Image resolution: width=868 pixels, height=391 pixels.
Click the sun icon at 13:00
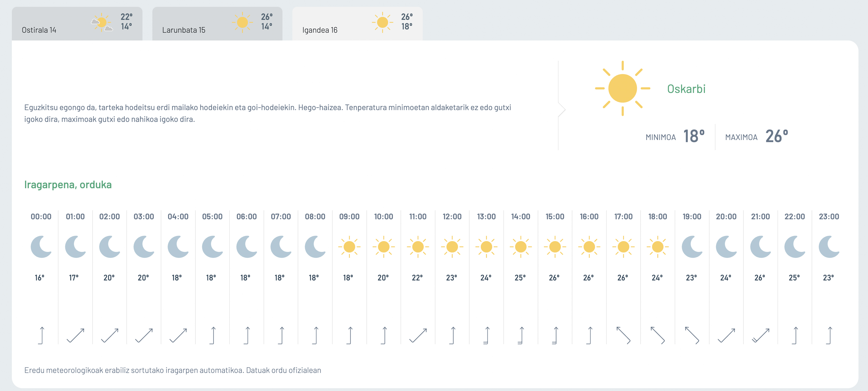pos(486,246)
